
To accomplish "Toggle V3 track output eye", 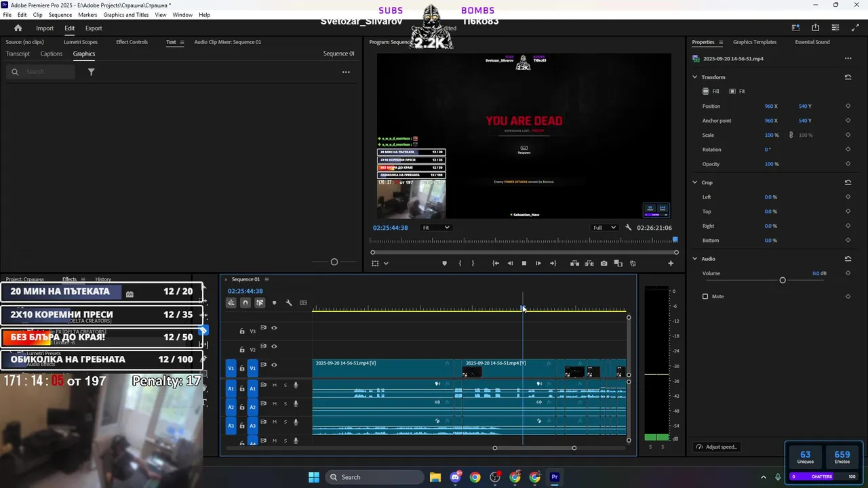I will tap(274, 328).
